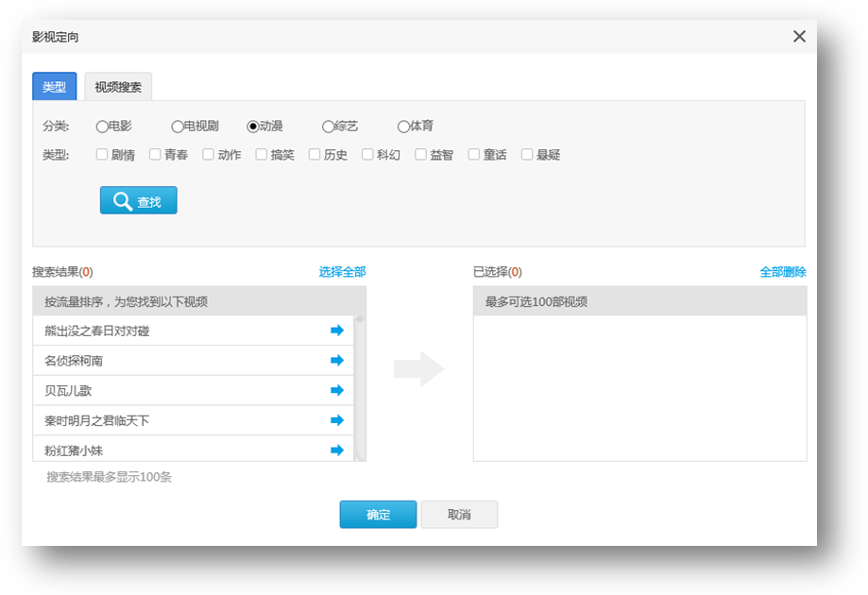Click the add arrow beside 名侦探柯南
This screenshot has height=595, width=868.
pyautogui.click(x=336, y=361)
